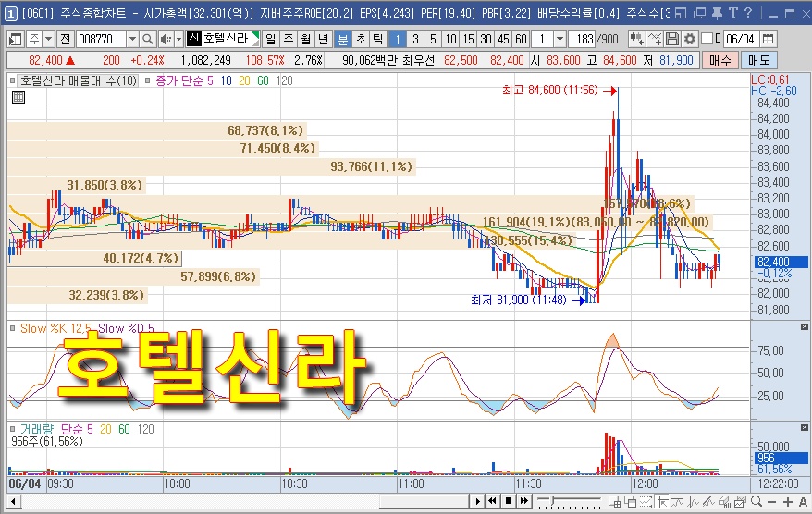
Task: Click the crosshair cursor tool icon
Action: [x=662, y=501]
